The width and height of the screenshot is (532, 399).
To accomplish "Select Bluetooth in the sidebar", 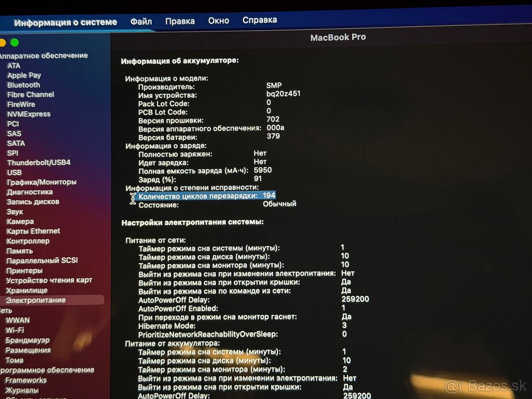I will [x=23, y=85].
